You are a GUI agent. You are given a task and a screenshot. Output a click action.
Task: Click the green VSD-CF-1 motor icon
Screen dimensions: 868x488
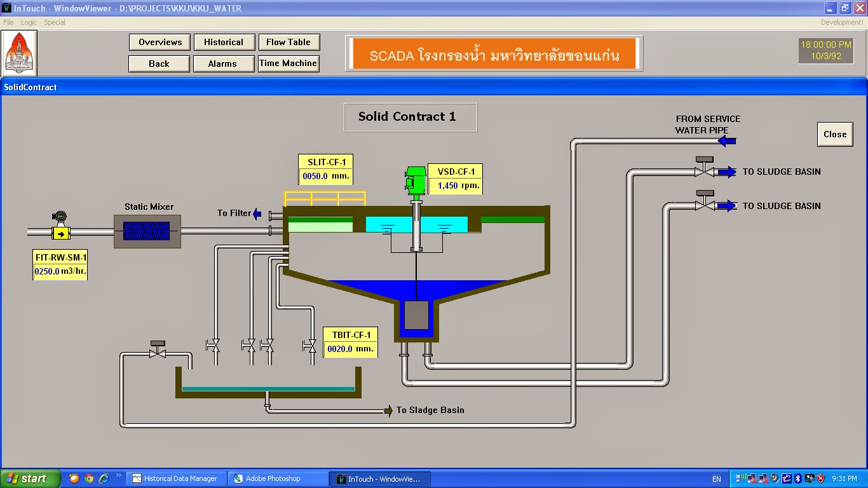[x=415, y=179]
